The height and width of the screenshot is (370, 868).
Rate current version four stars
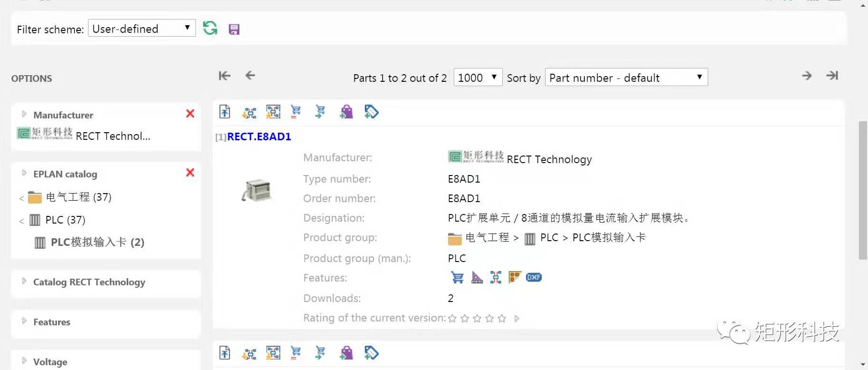[489, 318]
